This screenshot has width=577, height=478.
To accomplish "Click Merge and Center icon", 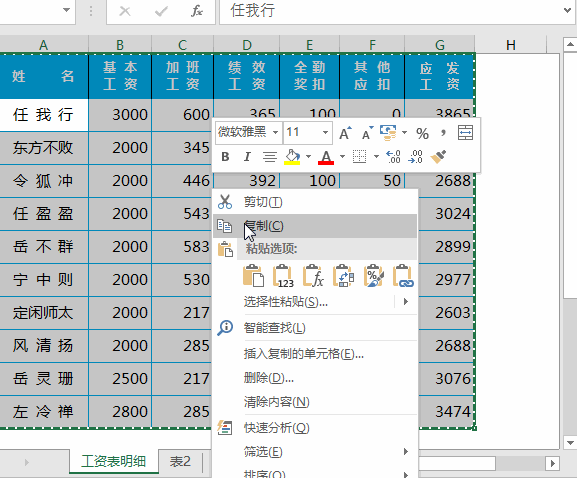I will 465,133.
